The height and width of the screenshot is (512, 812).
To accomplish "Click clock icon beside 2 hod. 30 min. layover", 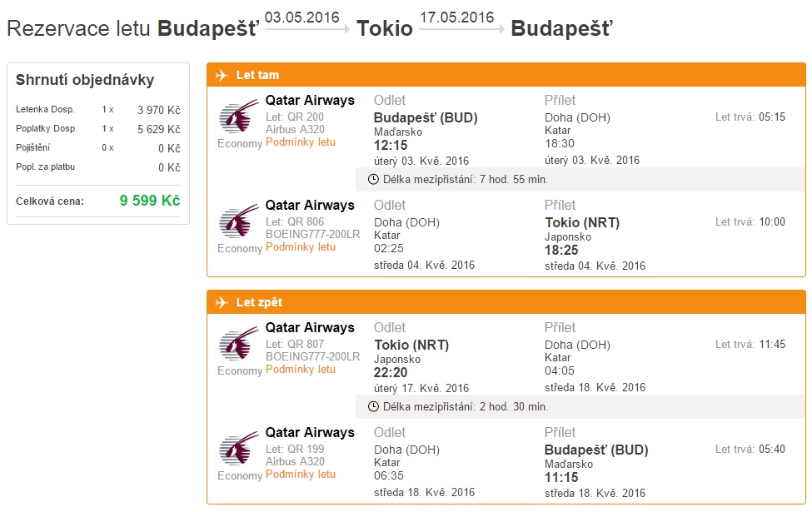I will (373, 407).
